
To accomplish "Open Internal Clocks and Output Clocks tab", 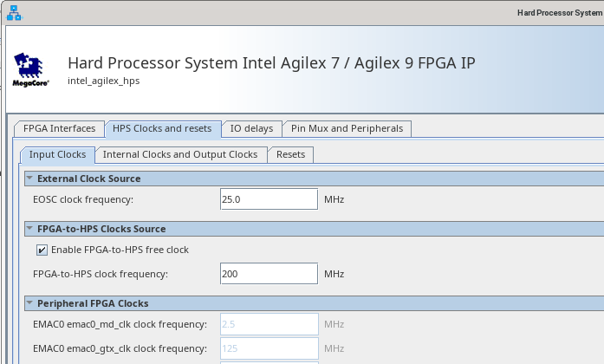I will click(x=180, y=154).
